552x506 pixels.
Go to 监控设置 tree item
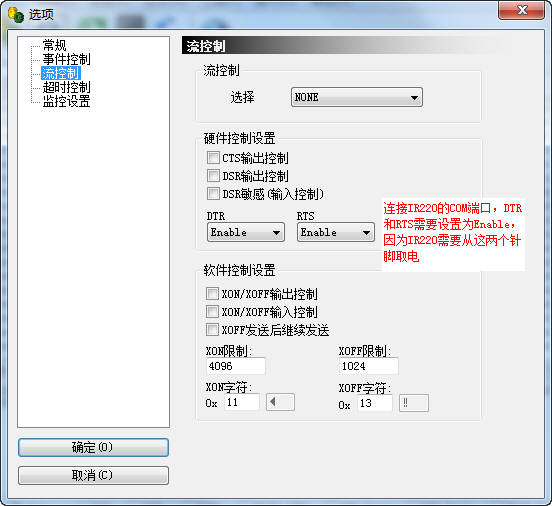(67, 101)
